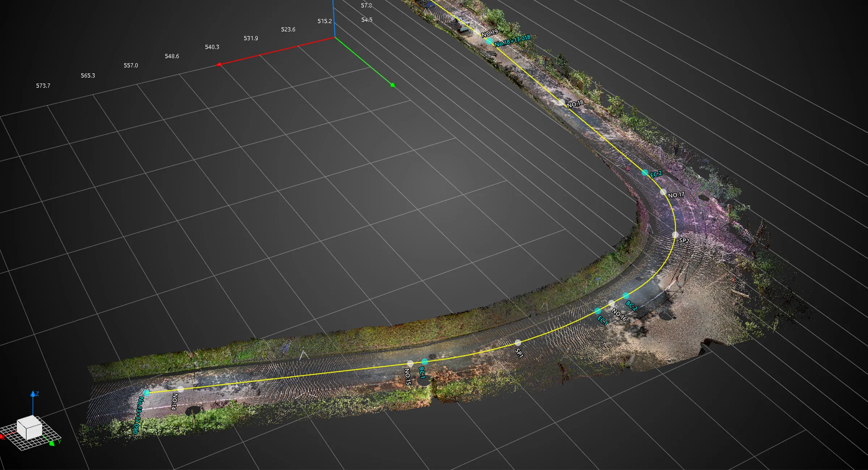
Task: Click the NO.14 station point
Action: coord(181,389)
